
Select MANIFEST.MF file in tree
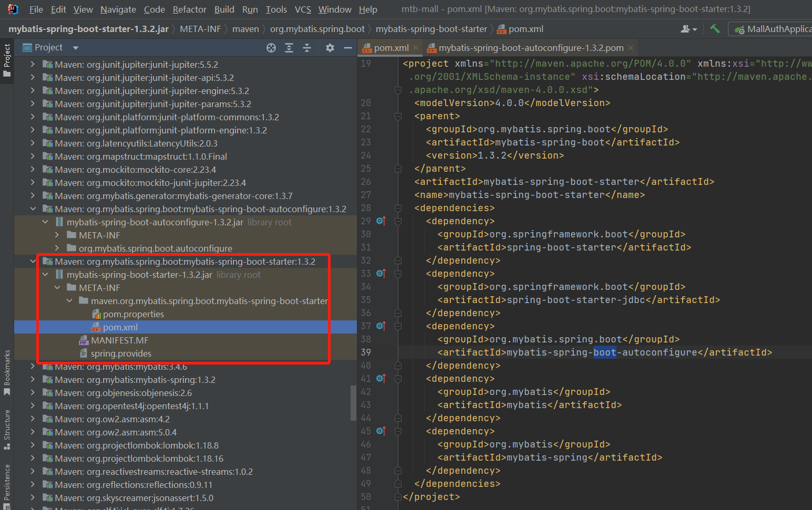coord(114,340)
